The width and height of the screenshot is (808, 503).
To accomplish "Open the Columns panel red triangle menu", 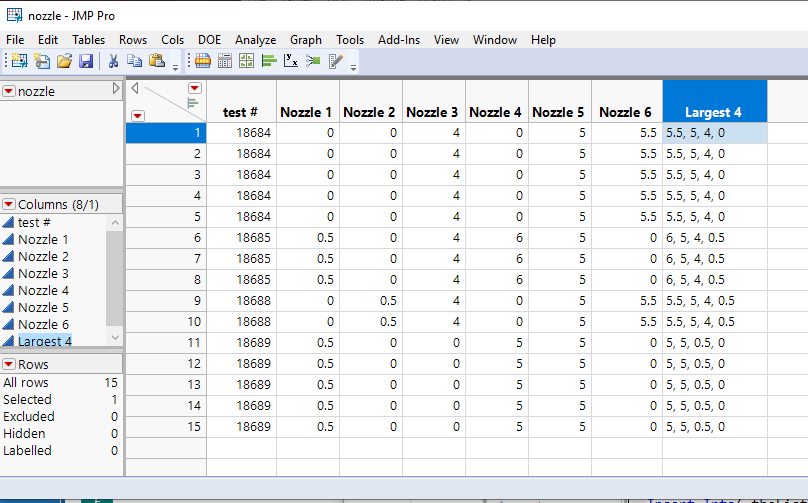I will pyautogui.click(x=9, y=204).
